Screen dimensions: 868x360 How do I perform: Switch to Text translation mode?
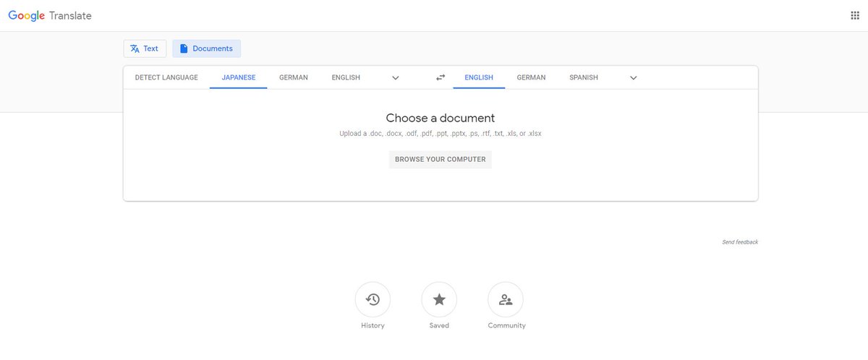click(145, 48)
